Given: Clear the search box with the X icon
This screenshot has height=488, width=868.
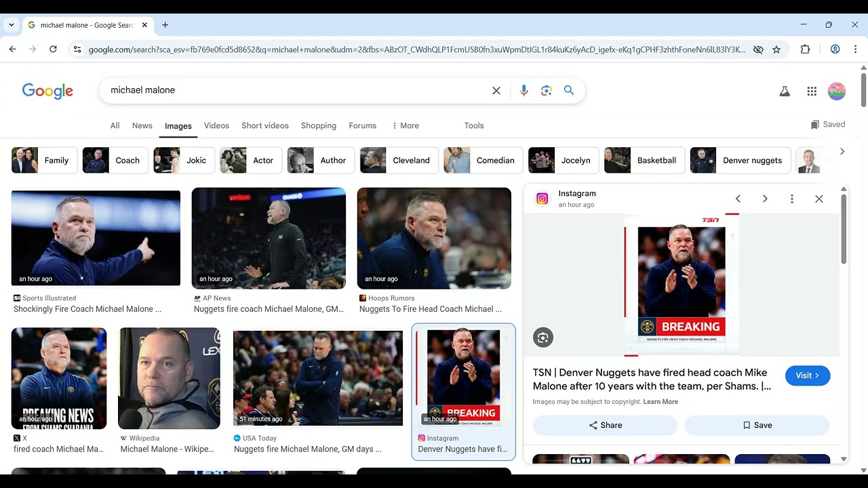Looking at the screenshot, I should [496, 90].
